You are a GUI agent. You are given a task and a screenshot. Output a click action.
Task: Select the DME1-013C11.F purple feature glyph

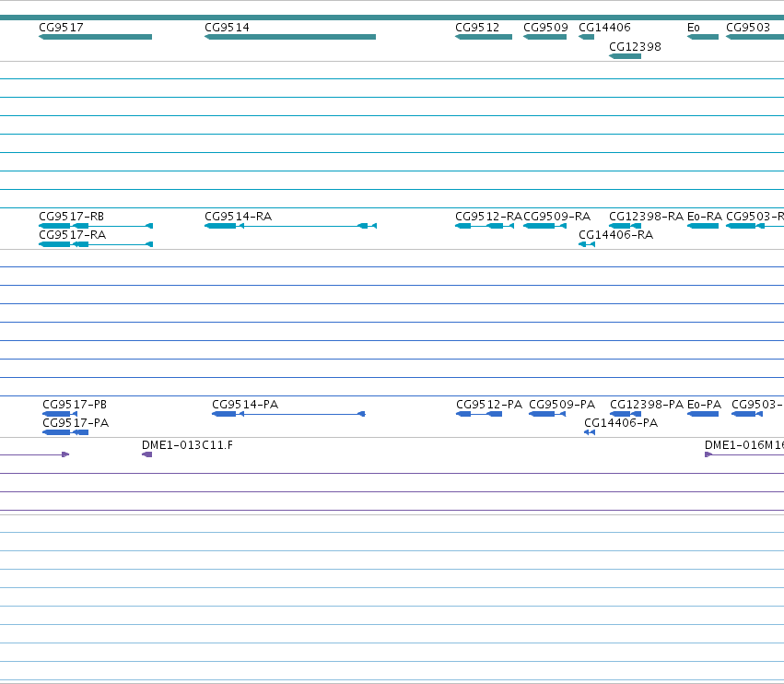click(x=147, y=454)
